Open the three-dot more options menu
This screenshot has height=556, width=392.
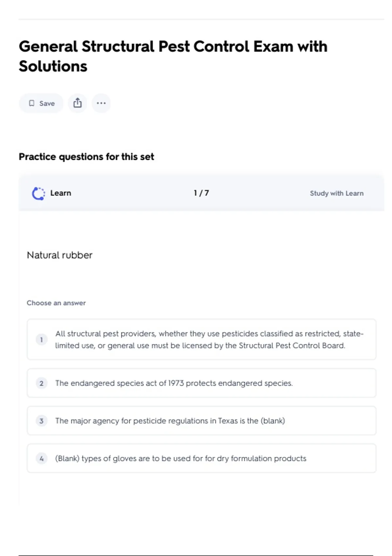pyautogui.click(x=101, y=103)
